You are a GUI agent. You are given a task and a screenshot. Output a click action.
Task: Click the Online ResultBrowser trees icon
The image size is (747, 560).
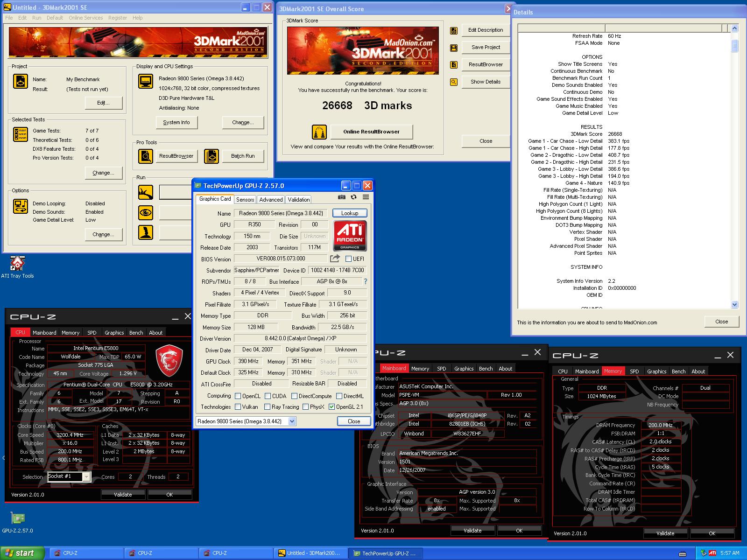click(x=319, y=132)
